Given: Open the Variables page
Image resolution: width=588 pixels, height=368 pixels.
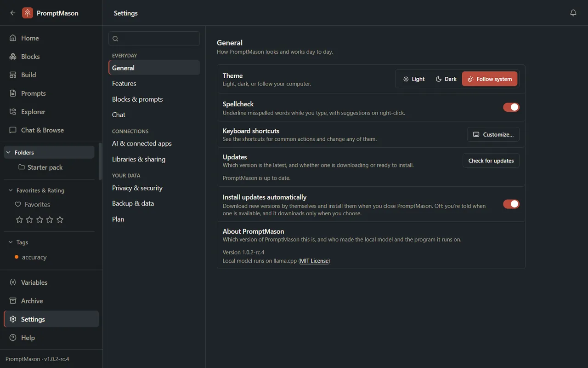Looking at the screenshot, I should (x=51, y=282).
